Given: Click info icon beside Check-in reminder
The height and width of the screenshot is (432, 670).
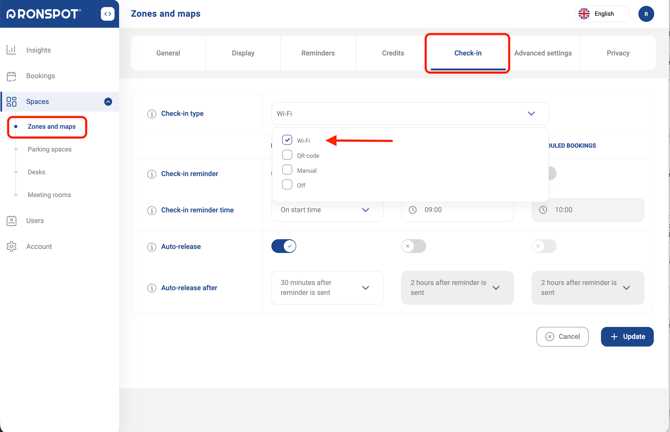Looking at the screenshot, I should [152, 174].
